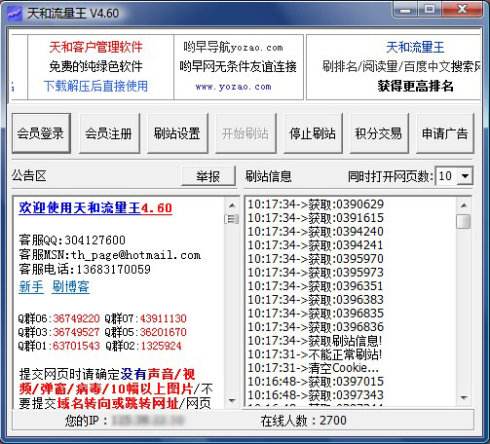This screenshot has height=444, width=490.
Task: Select log entry 获取刷站信息!
Action: (315, 341)
